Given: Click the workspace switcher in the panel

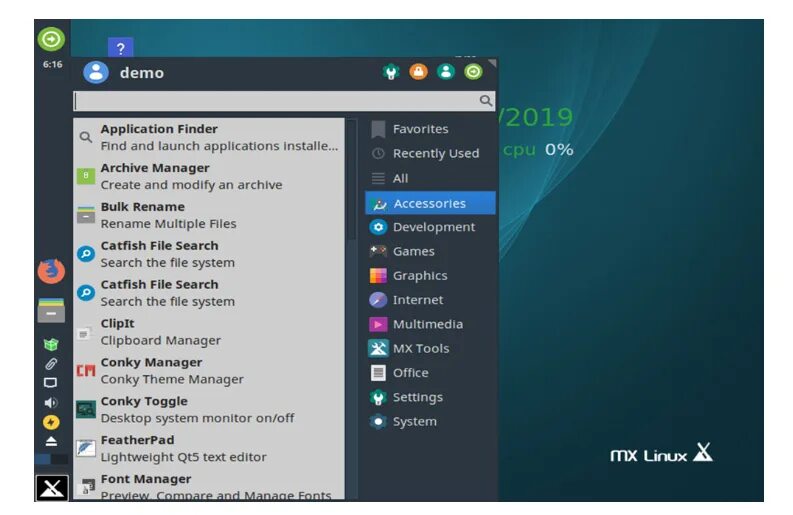Looking at the screenshot, I should (x=51, y=459).
